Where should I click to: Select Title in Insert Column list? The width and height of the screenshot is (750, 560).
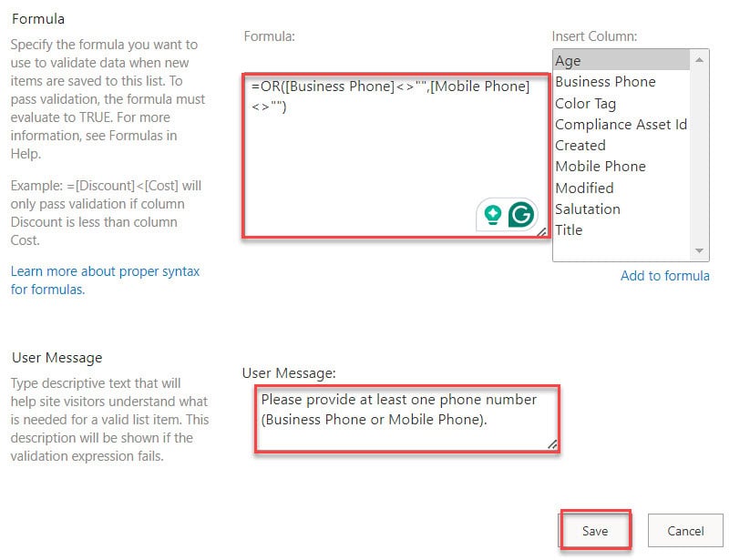coord(621,229)
